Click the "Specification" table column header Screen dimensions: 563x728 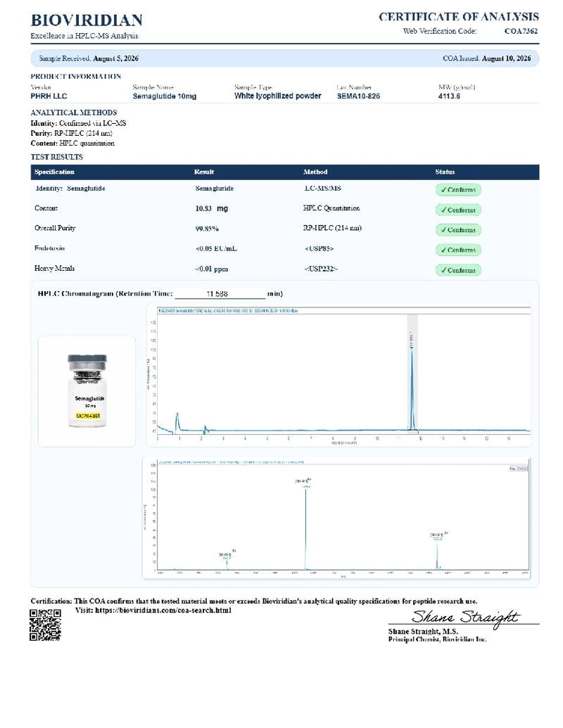[x=54, y=172]
